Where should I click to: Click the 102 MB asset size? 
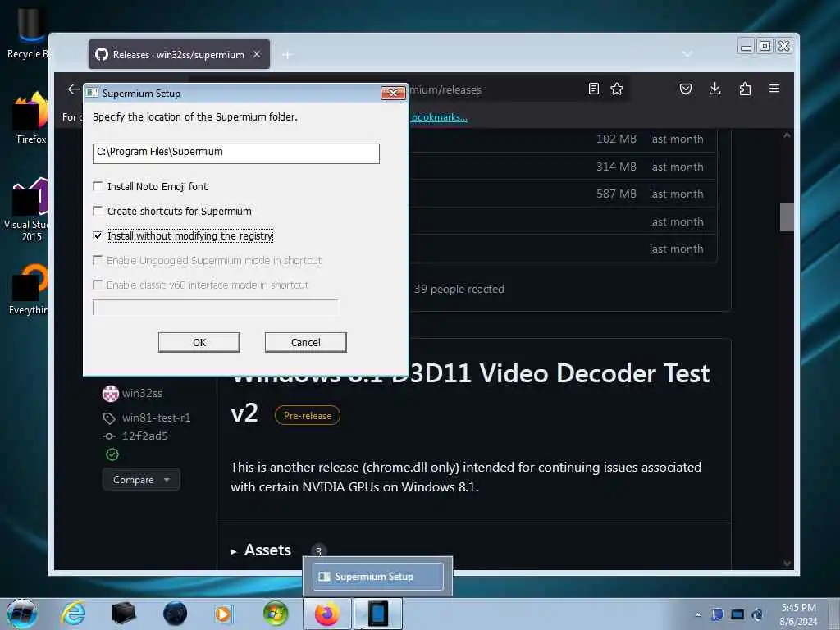click(616, 139)
